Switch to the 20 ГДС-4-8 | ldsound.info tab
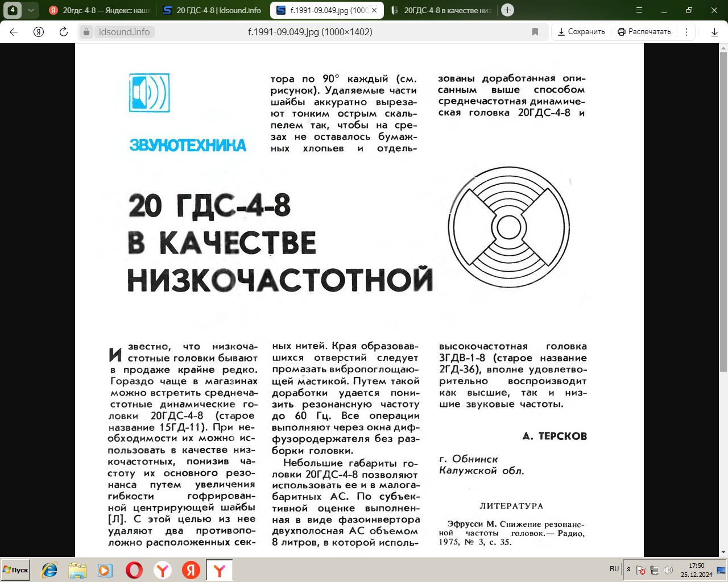The height and width of the screenshot is (582, 728). [x=213, y=10]
